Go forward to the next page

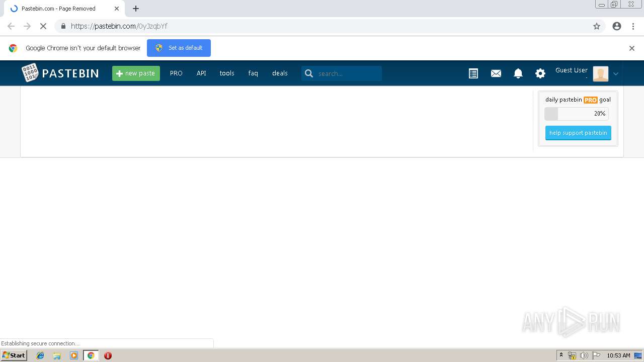27,26
